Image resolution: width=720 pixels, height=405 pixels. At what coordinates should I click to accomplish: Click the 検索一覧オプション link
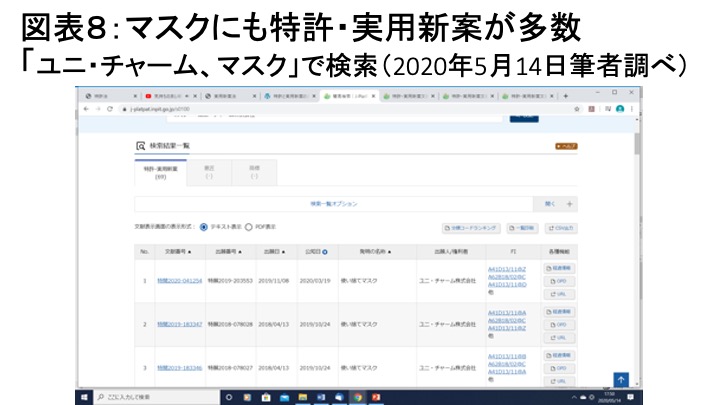point(334,204)
